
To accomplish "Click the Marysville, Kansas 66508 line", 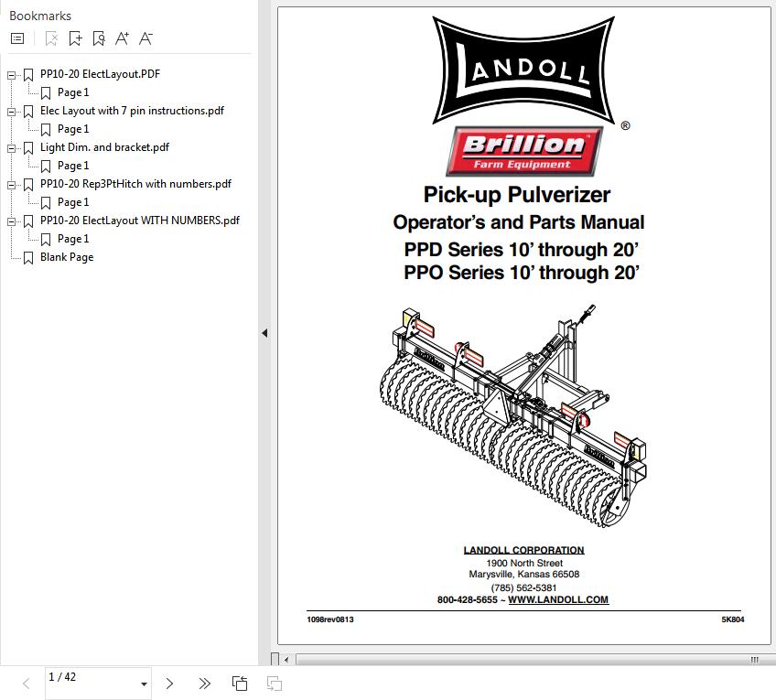I will click(x=524, y=575).
